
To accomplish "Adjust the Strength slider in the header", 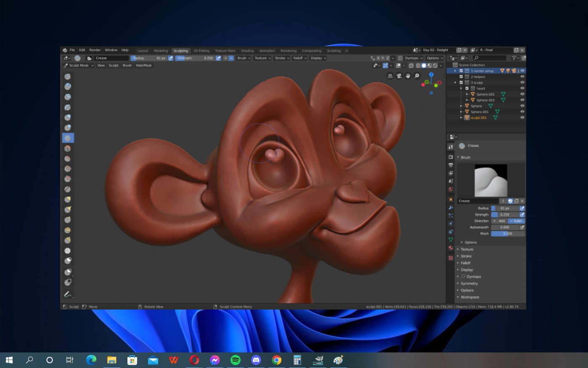I will [195, 58].
